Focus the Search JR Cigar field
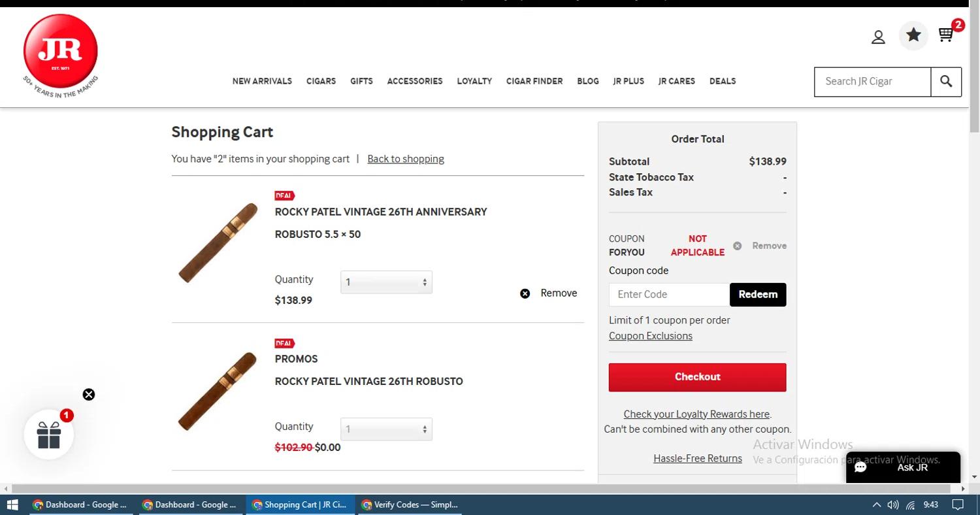The image size is (980, 515). (872, 82)
